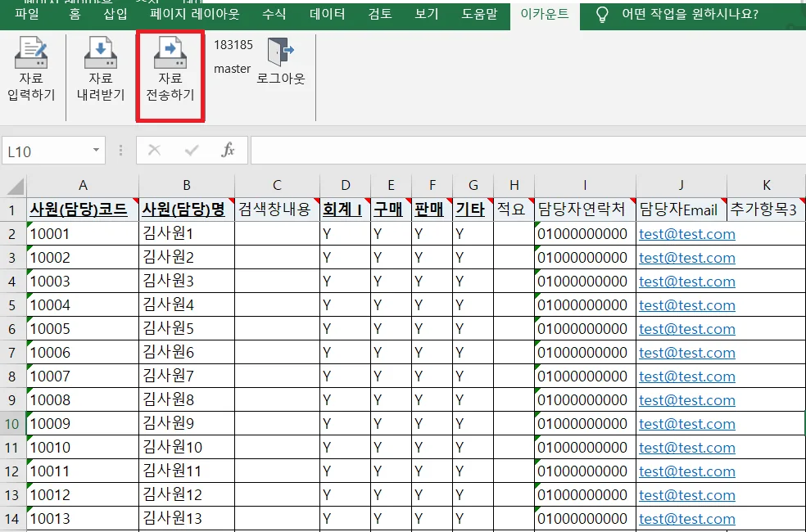
Task: Open test@test.com link in row 2
Action: [x=686, y=234]
